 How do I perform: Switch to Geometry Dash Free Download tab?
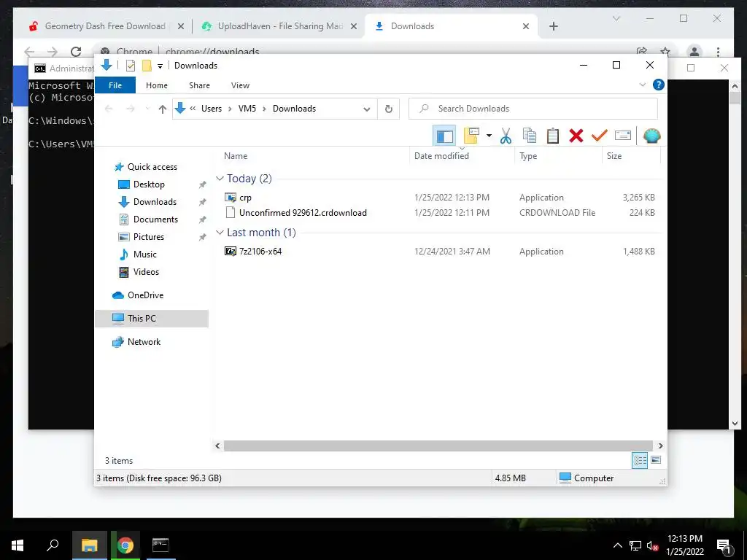(x=105, y=26)
